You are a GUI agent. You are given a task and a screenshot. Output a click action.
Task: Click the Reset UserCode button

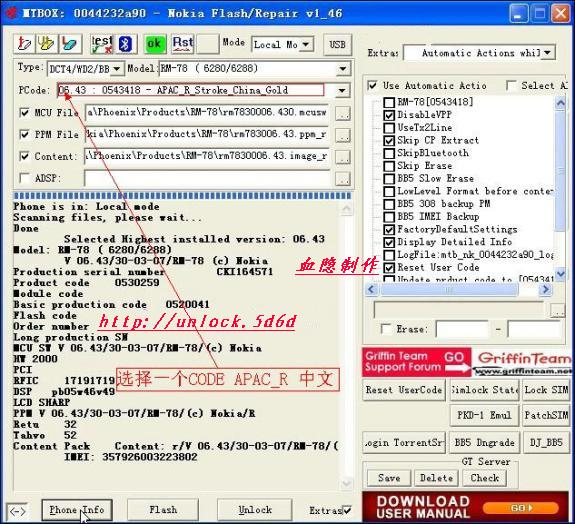404,390
